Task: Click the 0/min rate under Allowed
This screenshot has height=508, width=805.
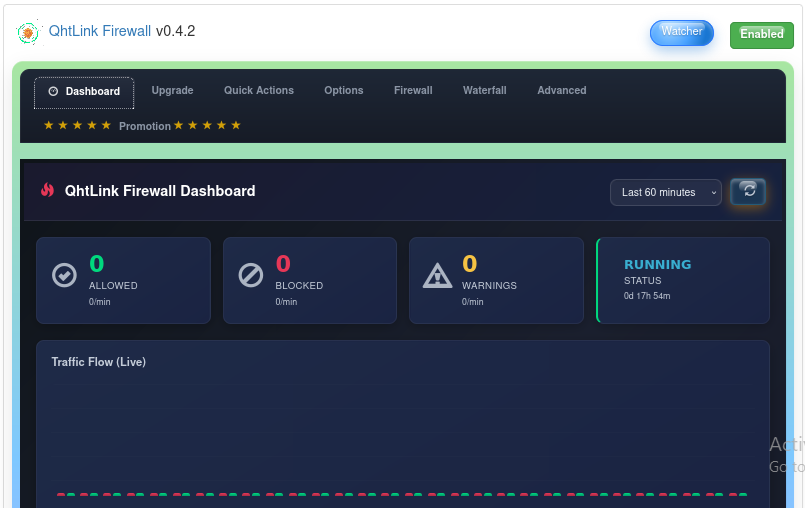Action: (100, 302)
